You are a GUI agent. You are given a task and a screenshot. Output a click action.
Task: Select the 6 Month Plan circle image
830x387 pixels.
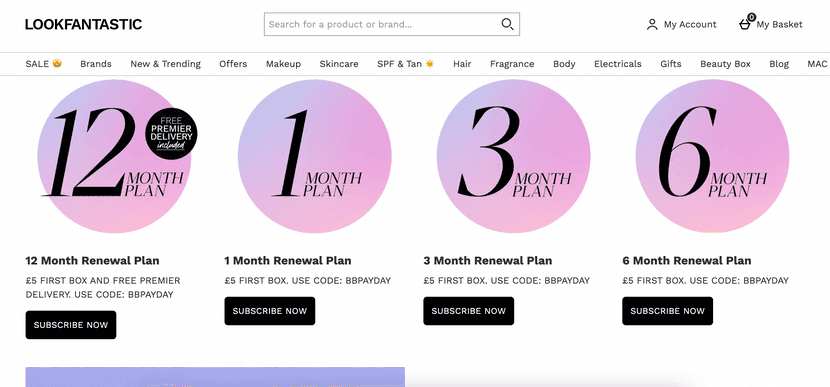(712, 156)
